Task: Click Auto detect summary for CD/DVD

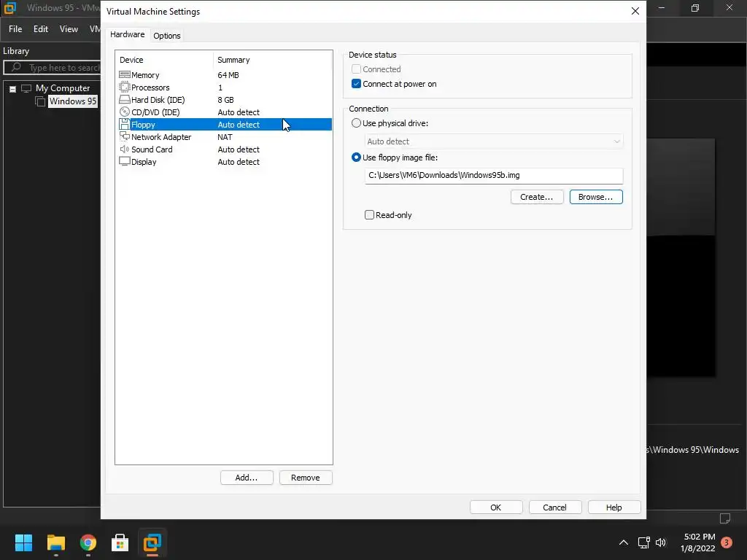Action: (x=239, y=112)
